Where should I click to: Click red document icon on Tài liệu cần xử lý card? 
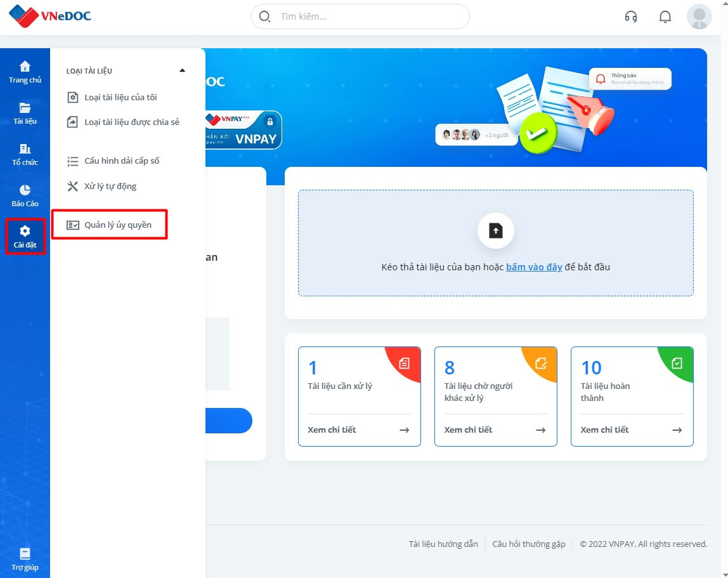tap(405, 364)
